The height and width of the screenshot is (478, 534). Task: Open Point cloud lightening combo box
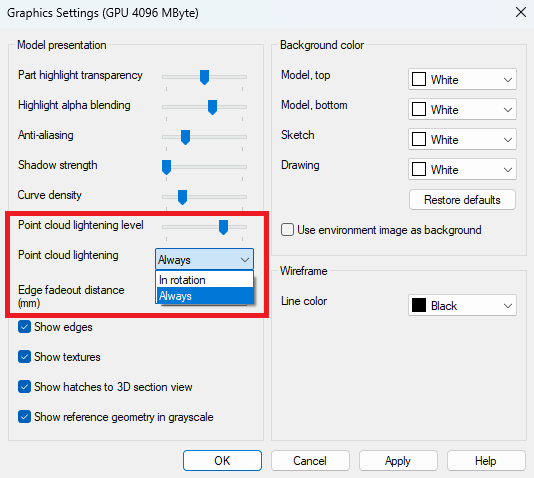pos(204,260)
